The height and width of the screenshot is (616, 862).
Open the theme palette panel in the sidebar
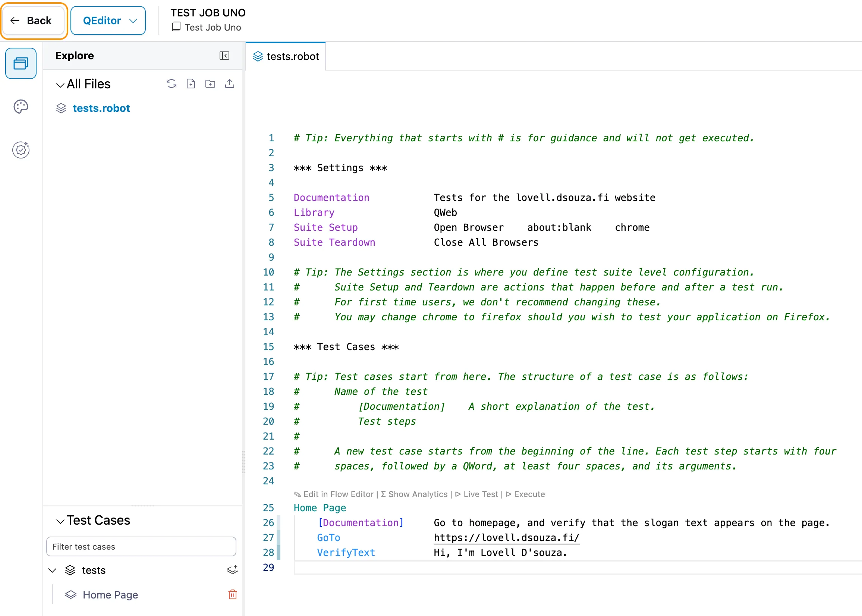[x=21, y=107]
